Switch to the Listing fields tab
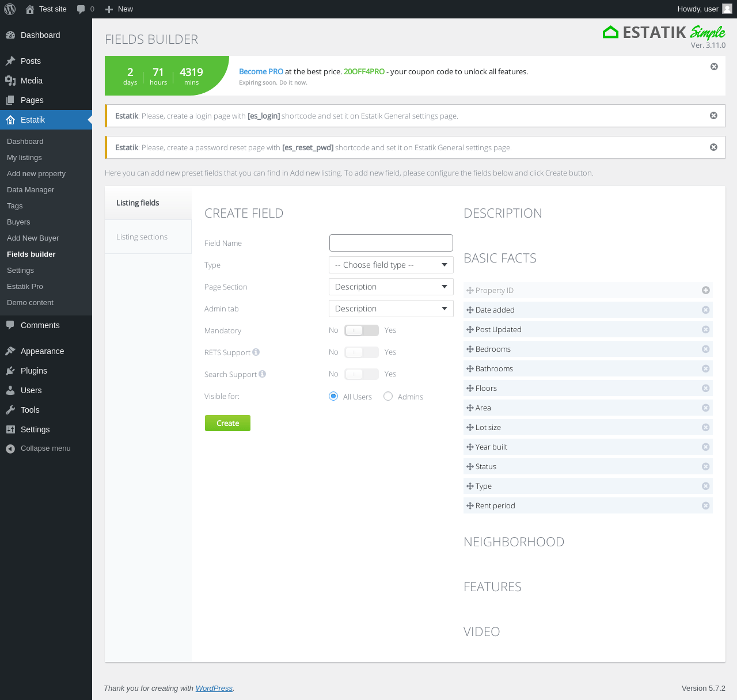Viewport: 737px width, 700px height. click(x=148, y=203)
